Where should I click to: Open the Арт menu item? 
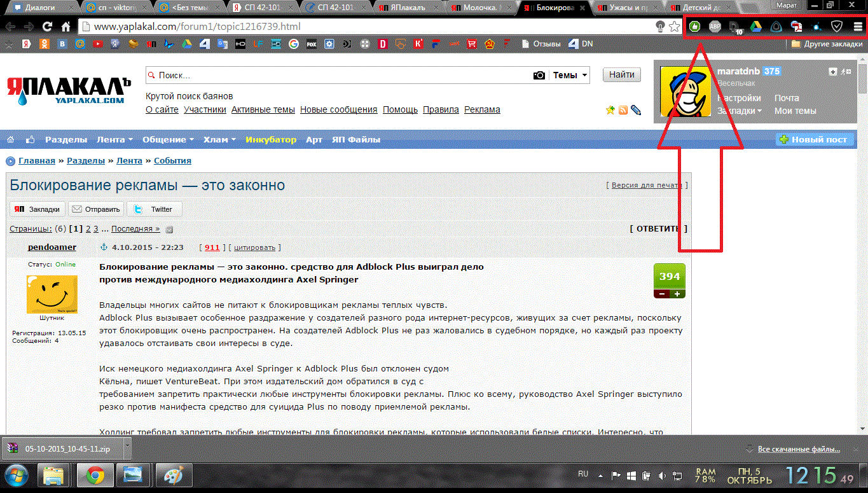pos(314,139)
